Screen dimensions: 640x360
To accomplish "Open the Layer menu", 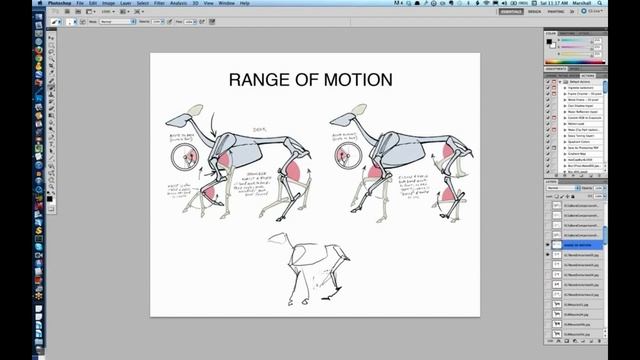I will pyautogui.click(x=125, y=3).
